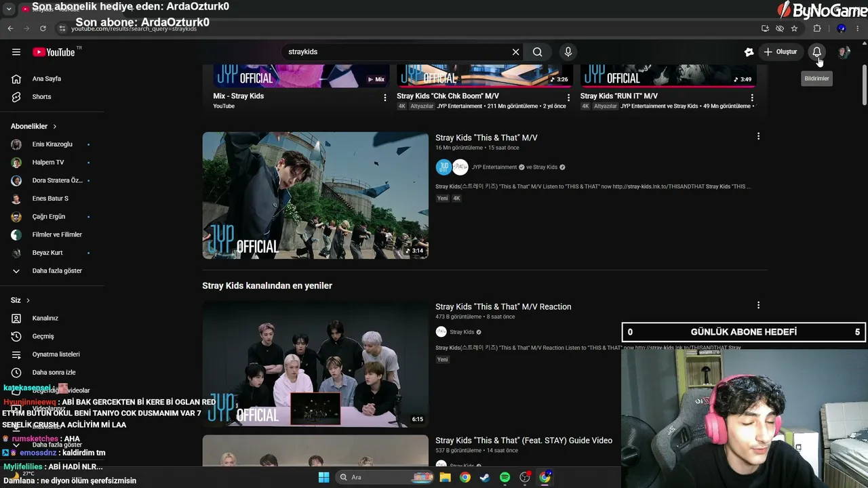This screenshot has width=868, height=488.
Task: Go back with the browser back arrow
Action: pos(10,28)
